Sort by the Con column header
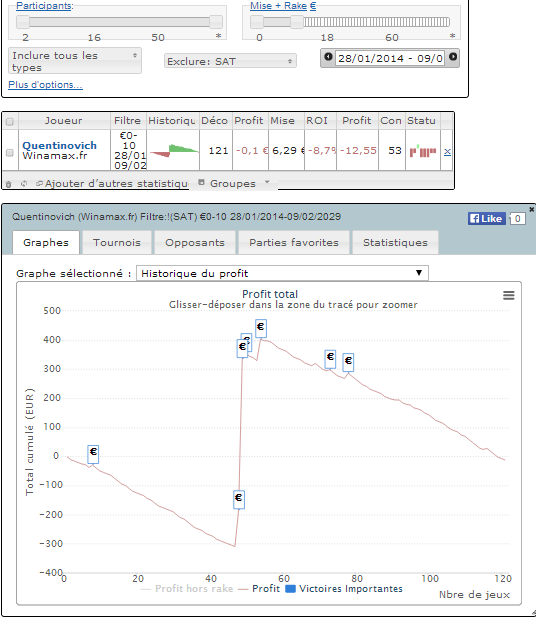Screen dimensions: 536x623 391,121
